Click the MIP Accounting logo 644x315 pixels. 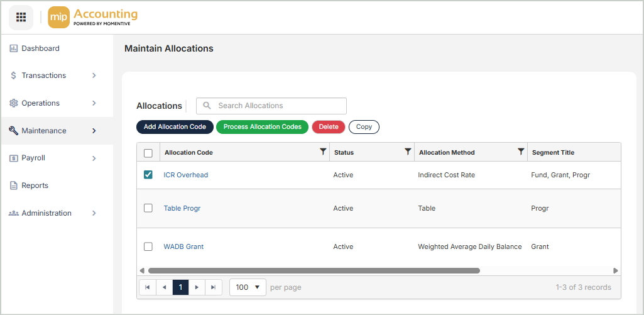click(x=93, y=17)
